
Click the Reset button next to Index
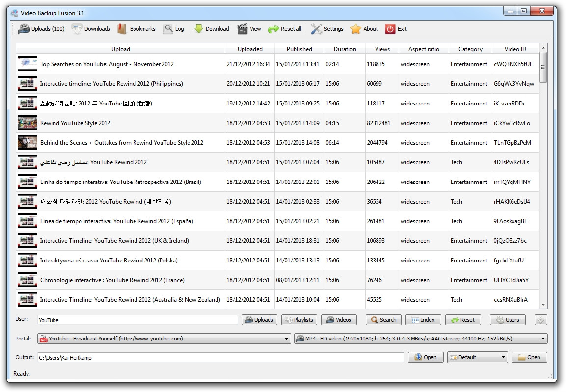[x=463, y=320]
